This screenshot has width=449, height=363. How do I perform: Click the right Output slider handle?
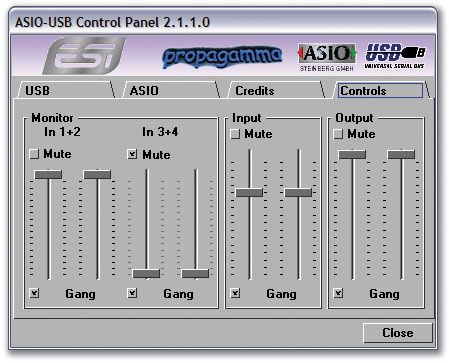pyautogui.click(x=401, y=154)
